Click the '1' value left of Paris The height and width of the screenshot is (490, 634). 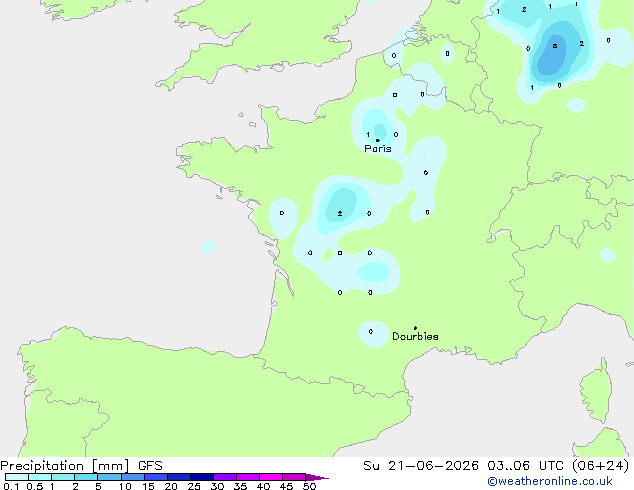368,135
